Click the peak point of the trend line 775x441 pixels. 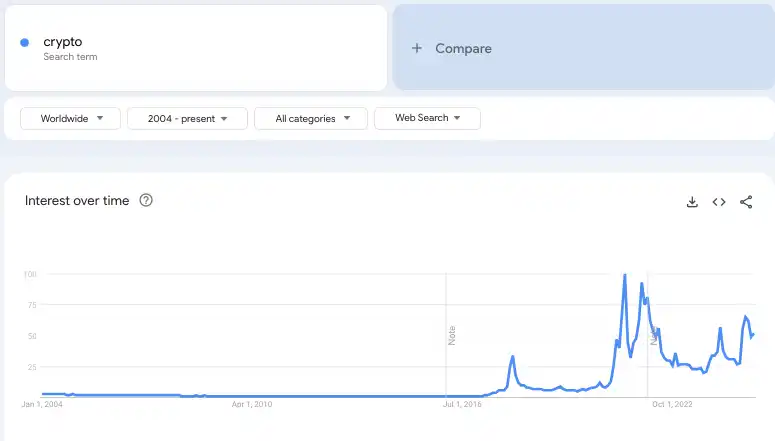[x=625, y=275]
